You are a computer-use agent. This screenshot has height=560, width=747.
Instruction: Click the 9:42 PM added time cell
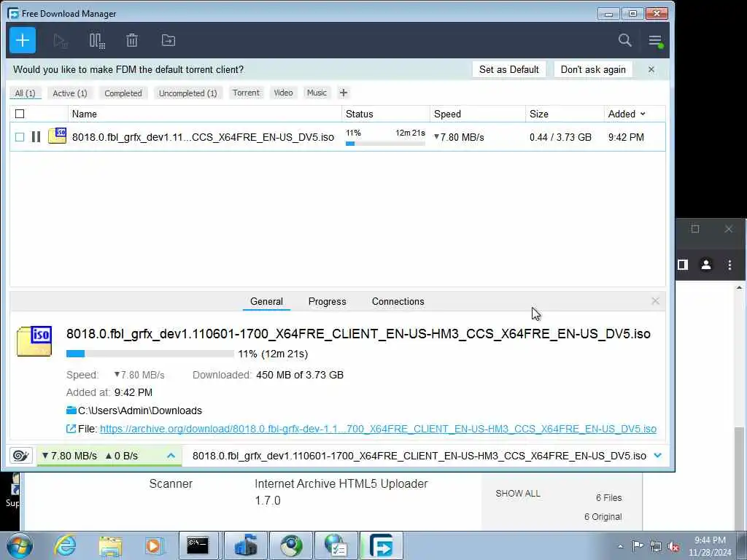point(626,137)
